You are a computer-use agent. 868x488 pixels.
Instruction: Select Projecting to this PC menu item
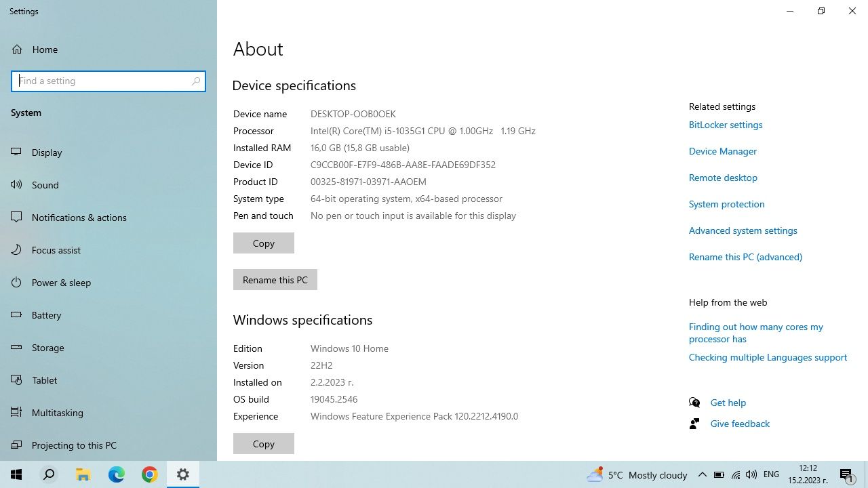click(108, 445)
